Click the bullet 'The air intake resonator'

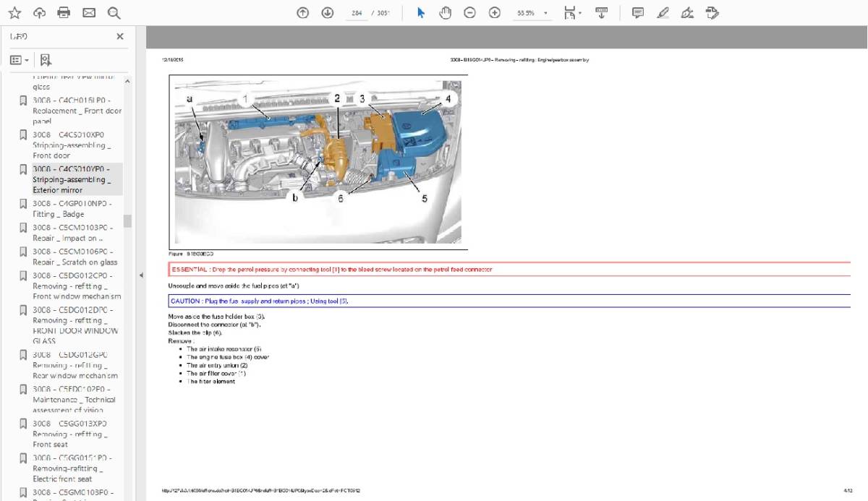(x=224, y=349)
